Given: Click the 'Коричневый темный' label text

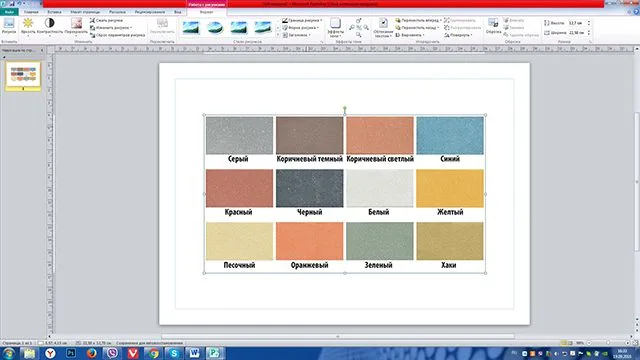Looking at the screenshot, I should 309,159.
